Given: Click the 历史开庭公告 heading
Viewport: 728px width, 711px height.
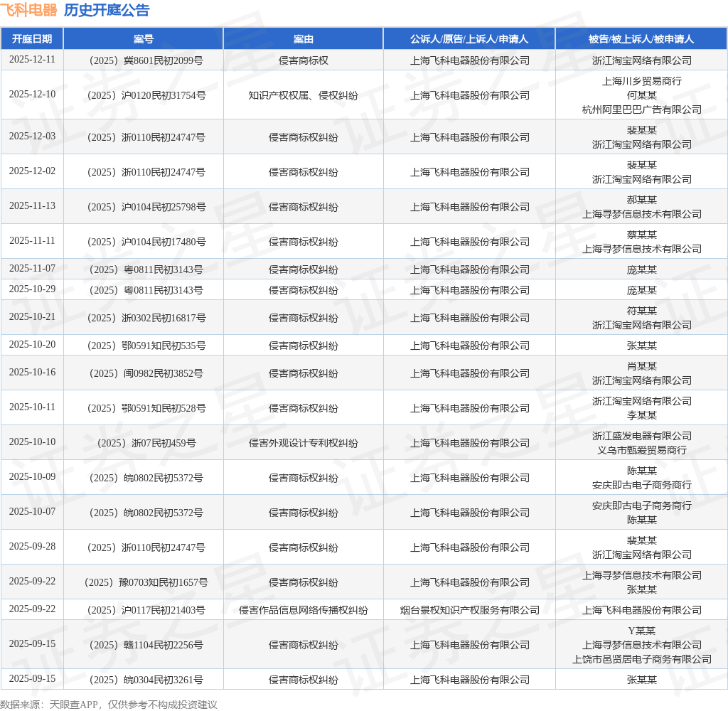Looking at the screenshot, I should point(107,10).
